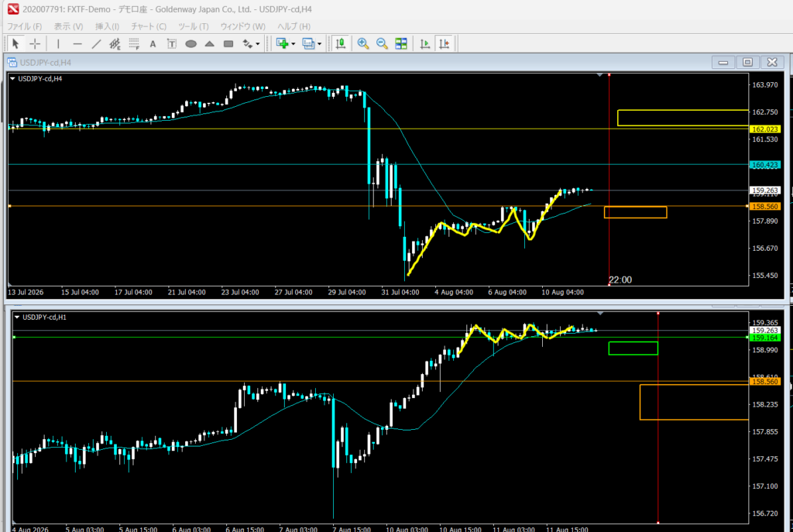This screenshot has height=532, width=793.
Task: Choose the text label tool
Action: point(172,44)
